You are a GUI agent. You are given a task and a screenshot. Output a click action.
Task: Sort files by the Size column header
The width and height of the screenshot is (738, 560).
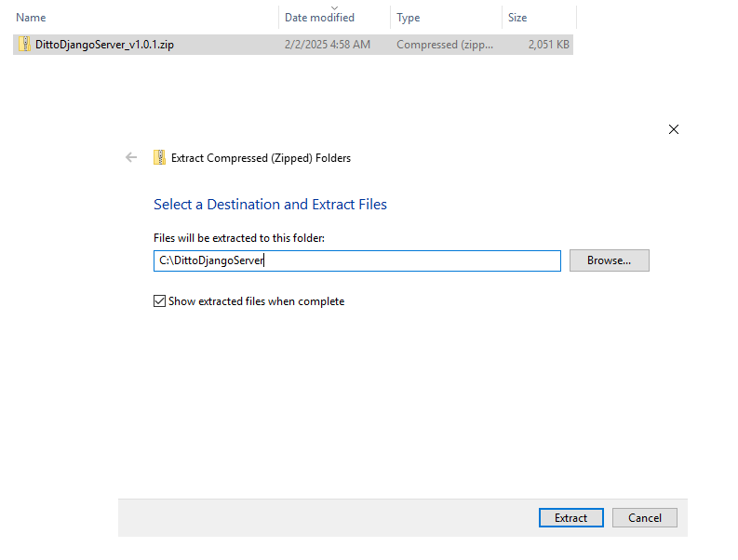pos(517,18)
